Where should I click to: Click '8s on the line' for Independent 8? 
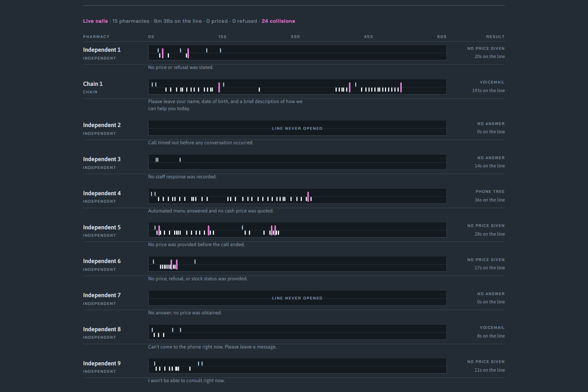click(491, 336)
